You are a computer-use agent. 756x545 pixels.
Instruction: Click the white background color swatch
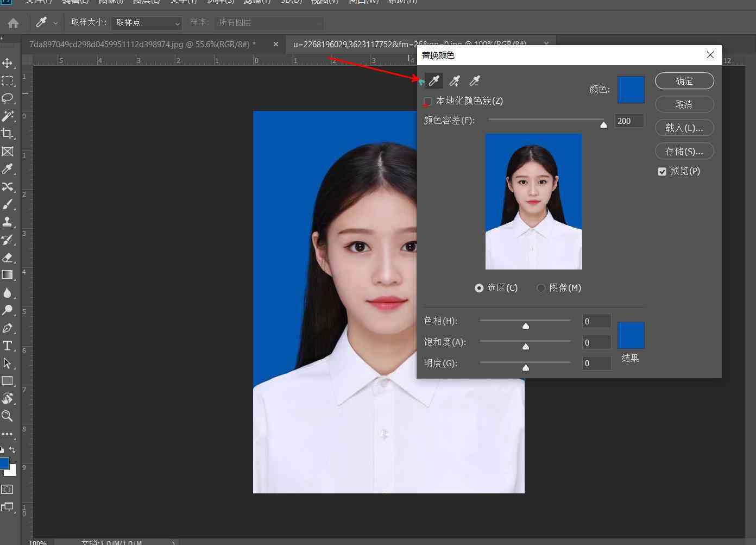[12, 472]
